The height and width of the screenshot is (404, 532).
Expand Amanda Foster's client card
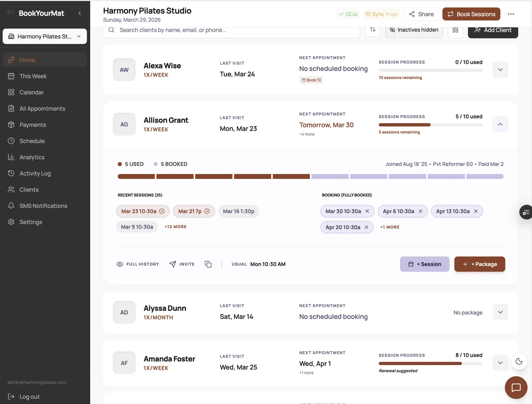pyautogui.click(x=500, y=363)
